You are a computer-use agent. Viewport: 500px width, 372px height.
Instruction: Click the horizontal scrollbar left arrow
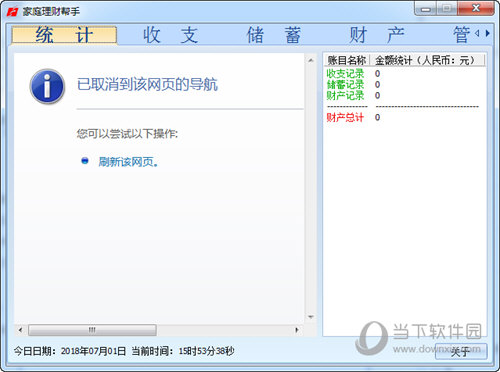coord(21,330)
